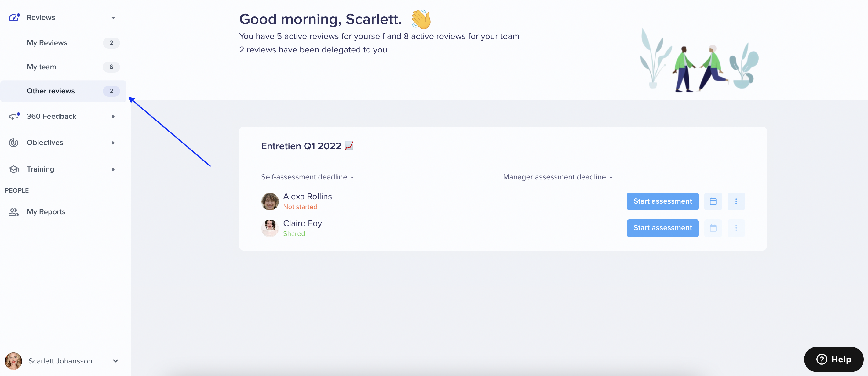This screenshot has width=868, height=376.
Task: Click the My Reviews count badge 2
Action: [111, 43]
